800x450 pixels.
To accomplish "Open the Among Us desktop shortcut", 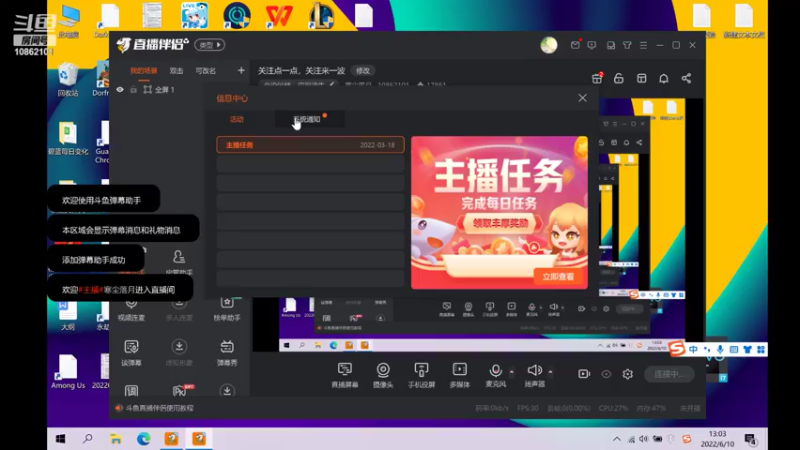I will coord(68,372).
